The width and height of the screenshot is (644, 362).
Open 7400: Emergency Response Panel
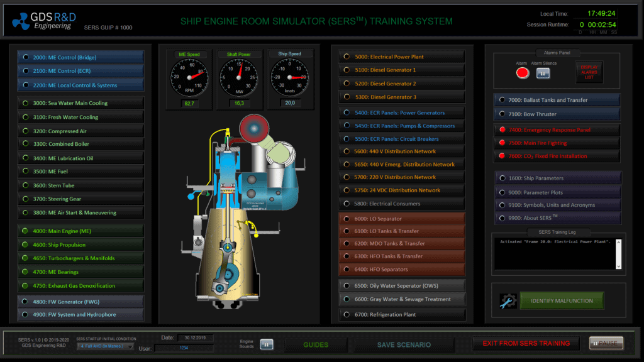(557, 129)
